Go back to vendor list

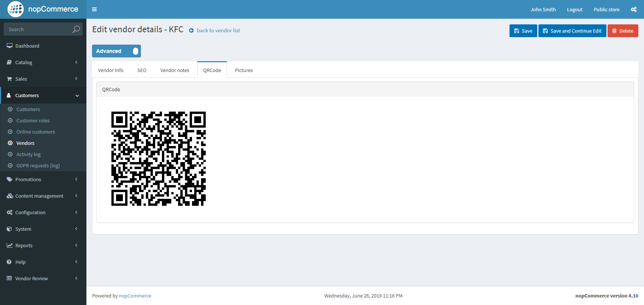click(218, 30)
